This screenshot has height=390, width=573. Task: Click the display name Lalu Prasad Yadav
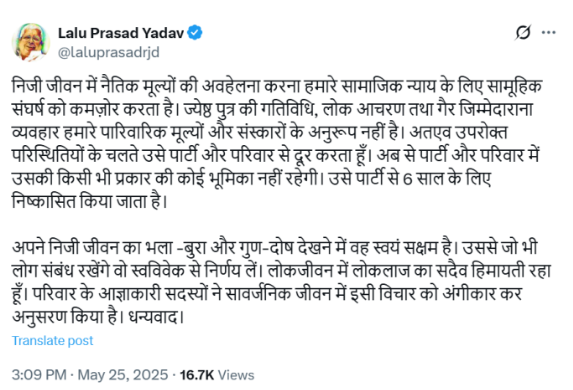click(x=121, y=33)
